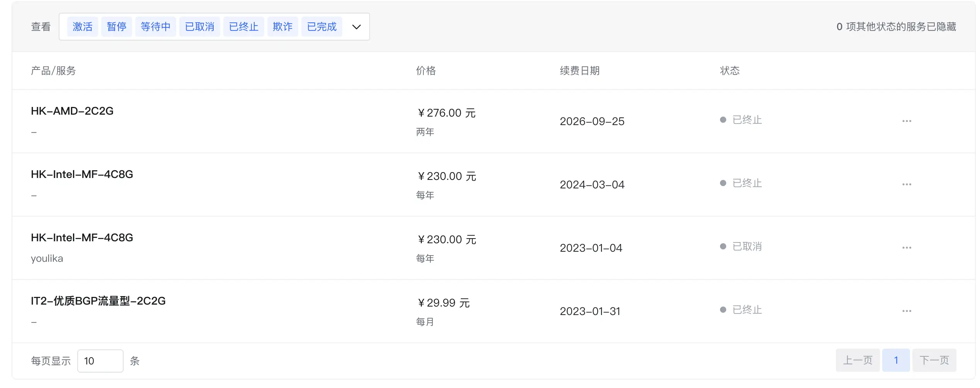Open more options for 2024-03-04 service
This screenshot has height=388, width=980.
tap(907, 185)
